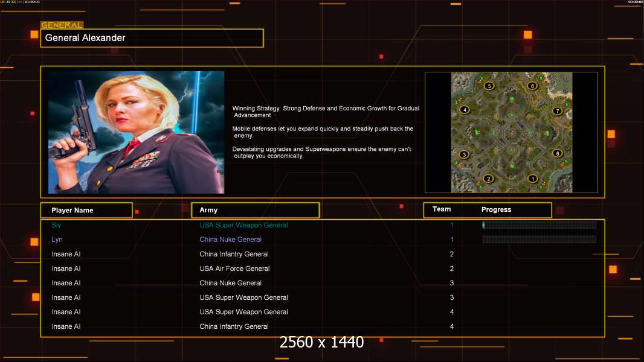Click the Progress column header label
644x362 pixels.
coord(496,209)
